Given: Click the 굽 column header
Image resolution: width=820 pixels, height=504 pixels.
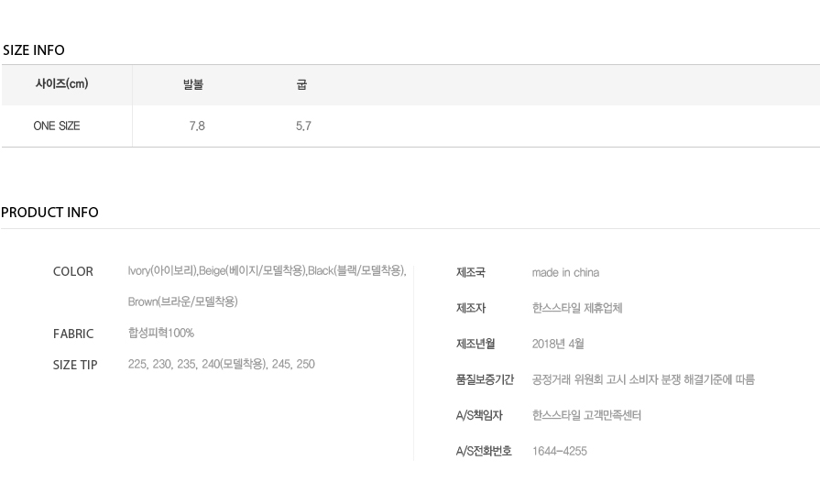Looking at the screenshot, I should 301,84.
